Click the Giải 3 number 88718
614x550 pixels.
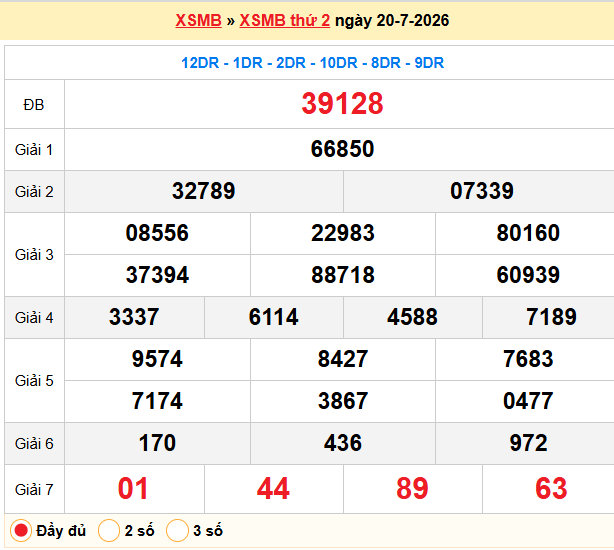(x=343, y=275)
